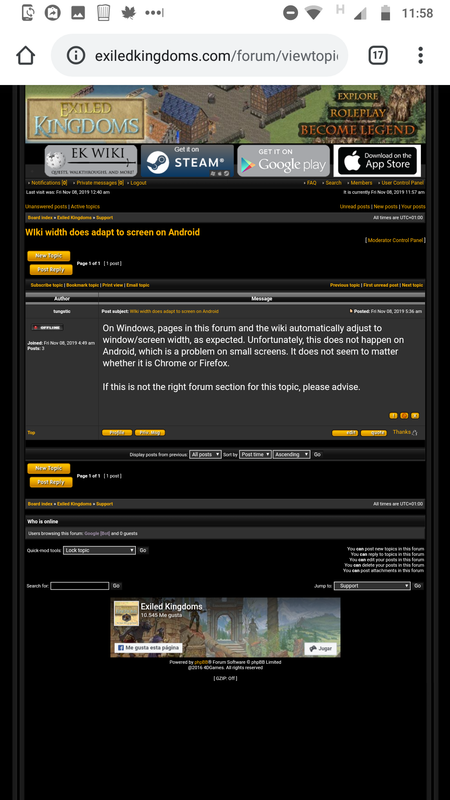The image size is (450, 800).
Task: Open Chrome three-dot overflow menu
Action: (420, 55)
